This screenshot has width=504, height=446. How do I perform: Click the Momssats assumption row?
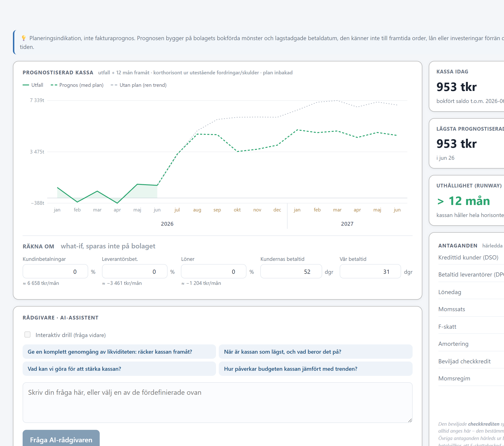[471, 309]
